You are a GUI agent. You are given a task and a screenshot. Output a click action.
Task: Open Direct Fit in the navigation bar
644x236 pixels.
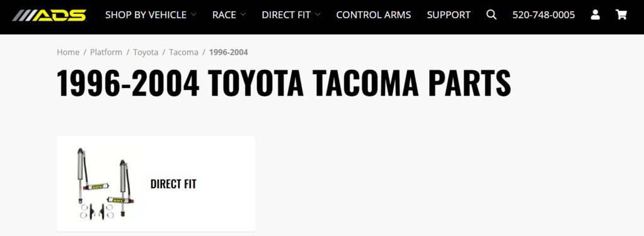(x=286, y=14)
